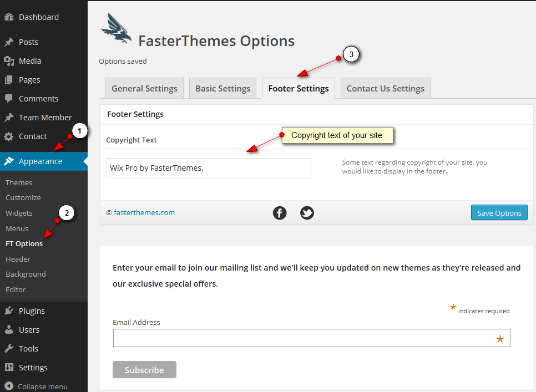Click the Email Address input field
This screenshot has height=392, width=536.
pyautogui.click(x=312, y=338)
